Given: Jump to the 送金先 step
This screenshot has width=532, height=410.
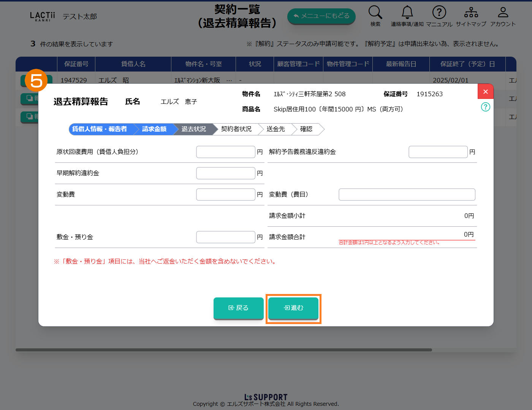Looking at the screenshot, I should pos(275,129).
